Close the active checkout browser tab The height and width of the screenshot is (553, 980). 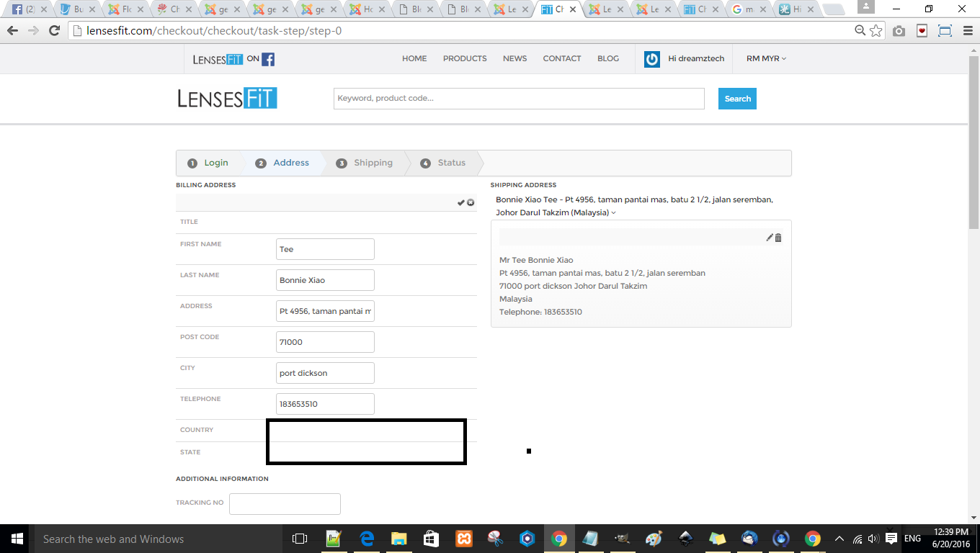pos(573,10)
